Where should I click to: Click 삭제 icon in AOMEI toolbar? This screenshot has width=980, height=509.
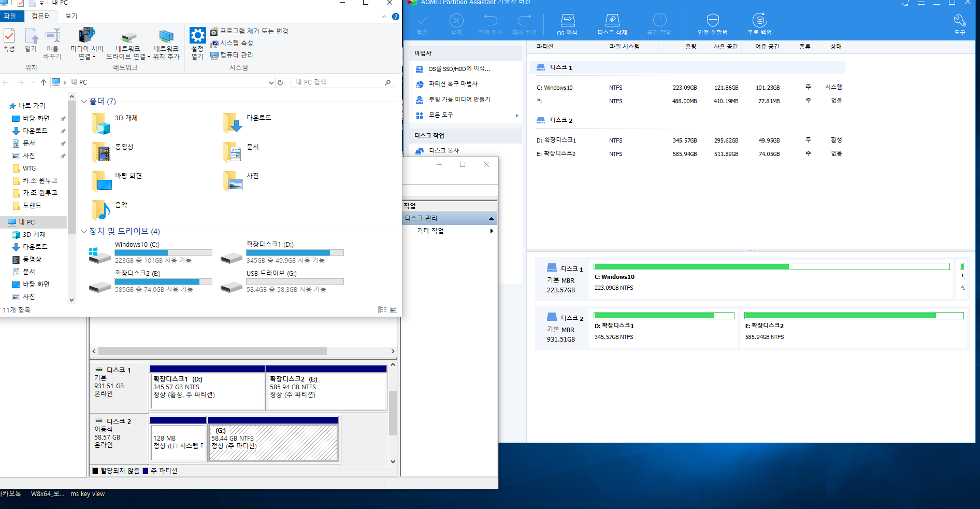point(456,24)
